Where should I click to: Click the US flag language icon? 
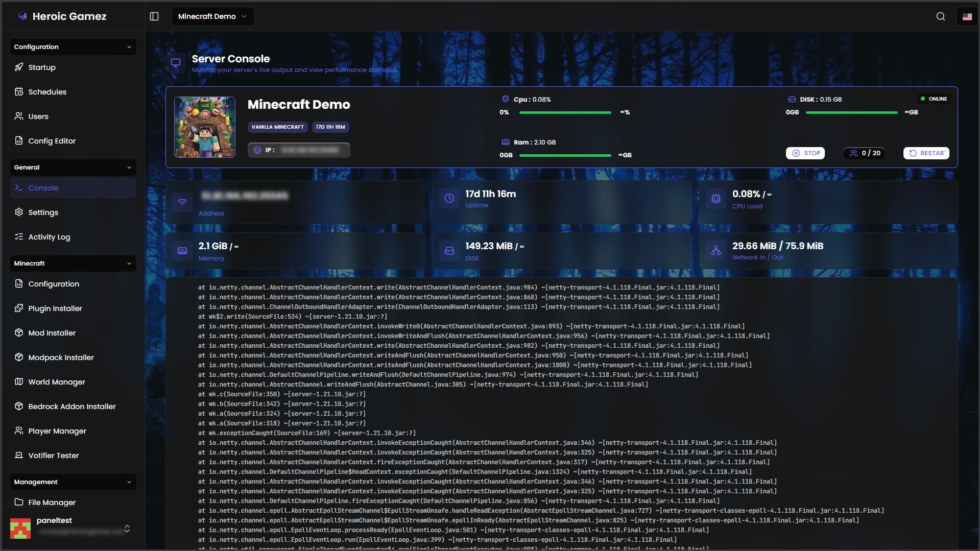pyautogui.click(x=967, y=16)
